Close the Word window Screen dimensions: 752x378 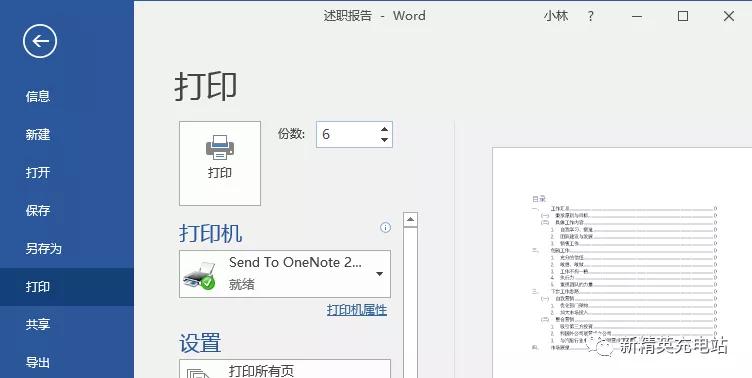(x=728, y=16)
